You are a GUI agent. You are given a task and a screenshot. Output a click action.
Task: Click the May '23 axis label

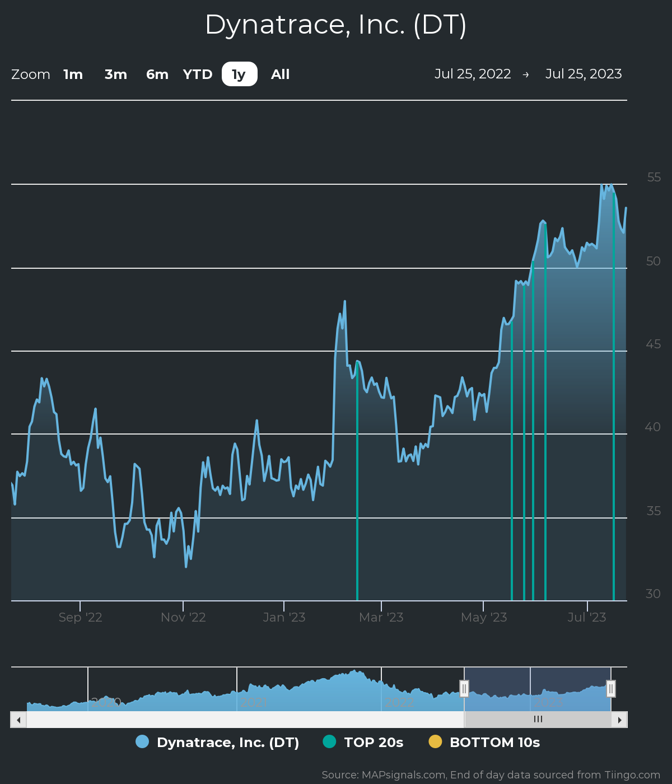tap(484, 617)
